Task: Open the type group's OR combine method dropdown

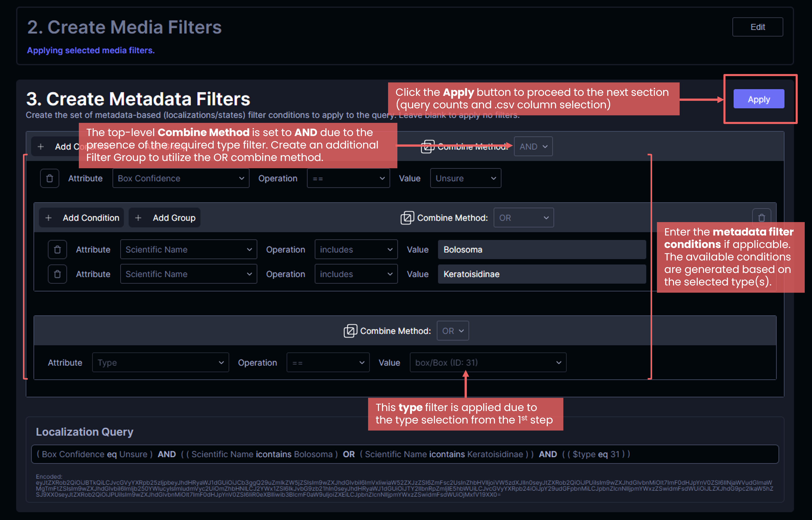Action: (x=453, y=331)
